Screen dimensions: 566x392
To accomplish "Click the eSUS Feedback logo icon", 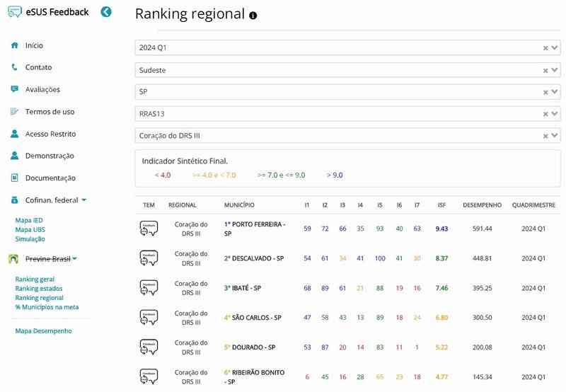I will click(x=14, y=11).
